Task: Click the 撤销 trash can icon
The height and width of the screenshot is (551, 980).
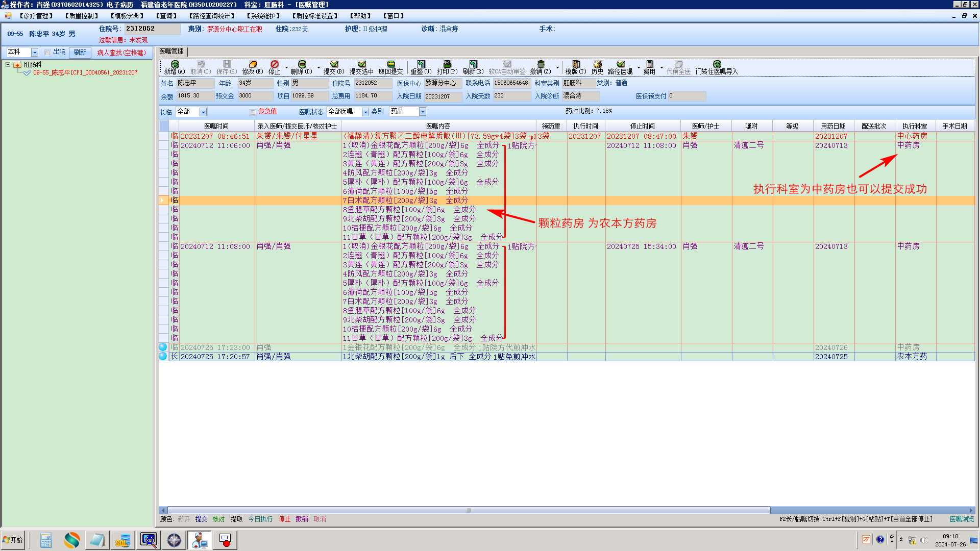Action: [x=541, y=64]
